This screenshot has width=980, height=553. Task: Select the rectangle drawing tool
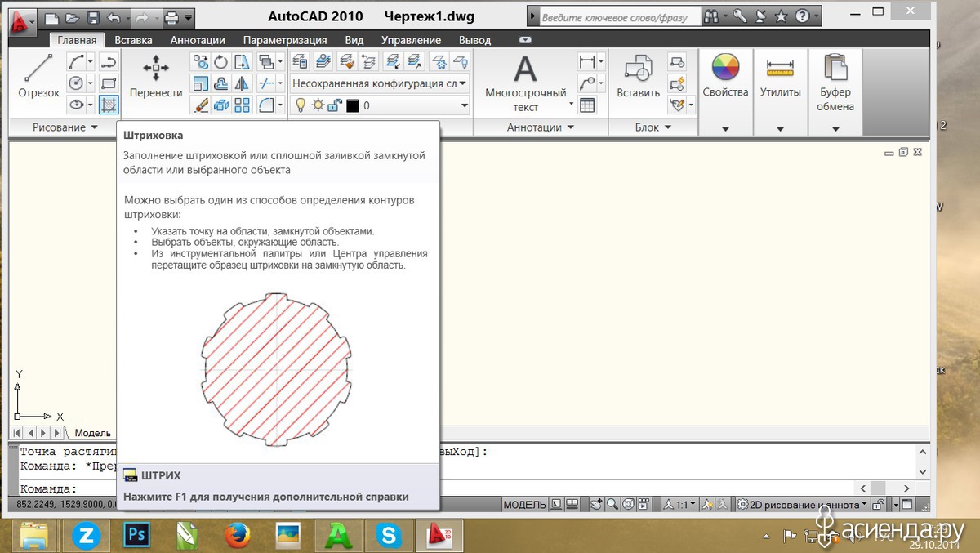tap(109, 83)
